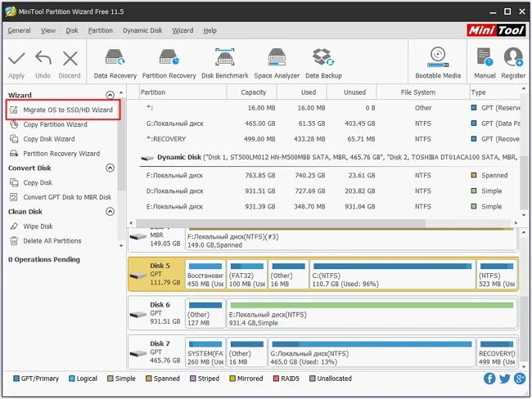
Task: Open the View menu
Action: point(48,30)
